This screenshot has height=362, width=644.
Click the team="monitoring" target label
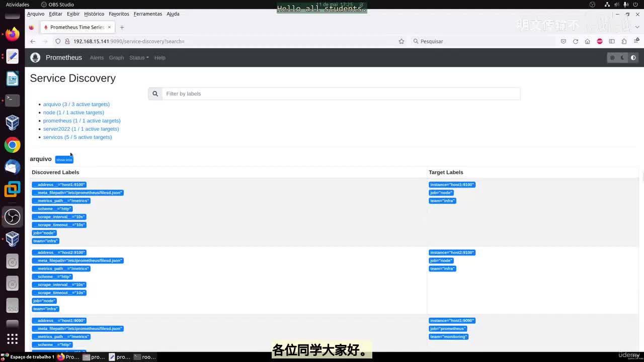[448, 337]
